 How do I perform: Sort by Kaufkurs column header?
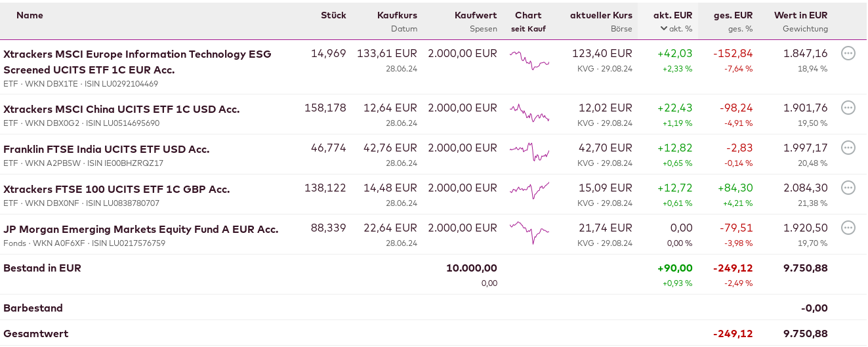(397, 15)
